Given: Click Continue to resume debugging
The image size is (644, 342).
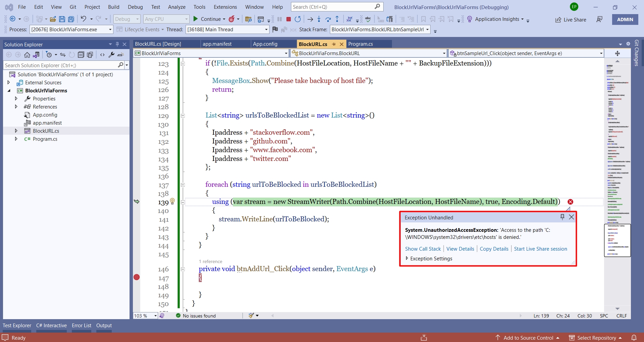Looking at the screenshot, I should click(x=207, y=19).
